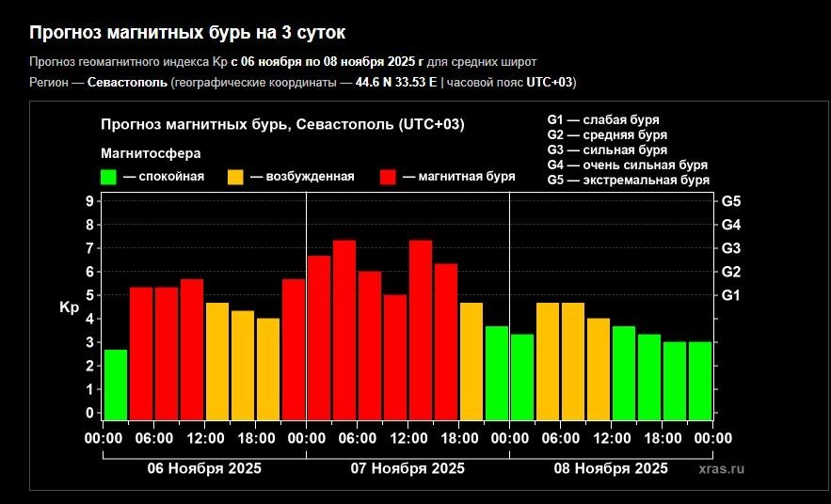Select the only green bar on 07 Ноября
831x504 pixels.
tap(497, 372)
